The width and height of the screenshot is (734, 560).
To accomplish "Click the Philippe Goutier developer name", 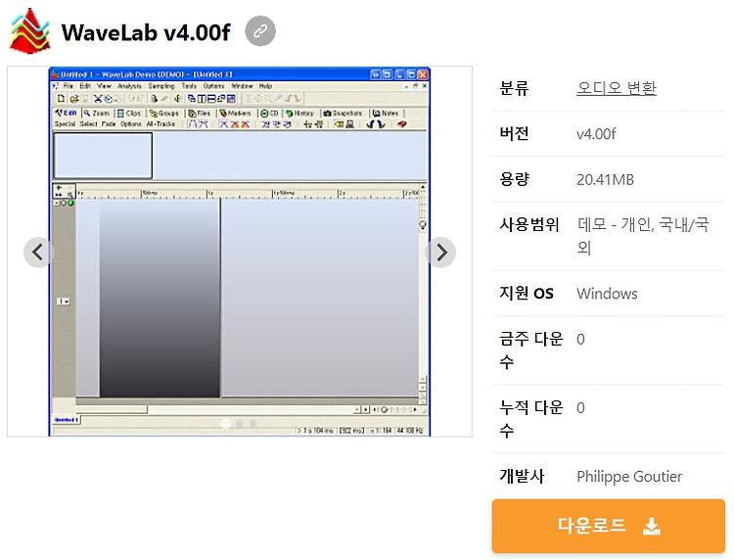I will click(x=629, y=477).
